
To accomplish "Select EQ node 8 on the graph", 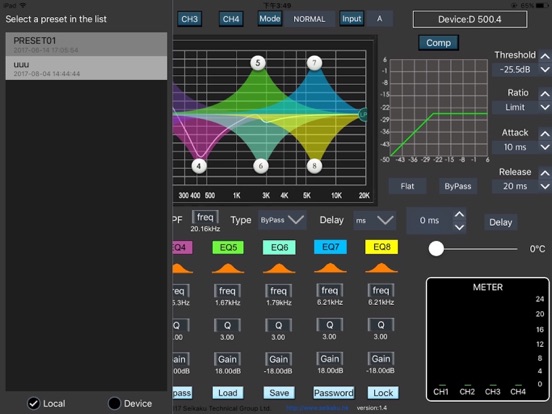I will (314, 166).
